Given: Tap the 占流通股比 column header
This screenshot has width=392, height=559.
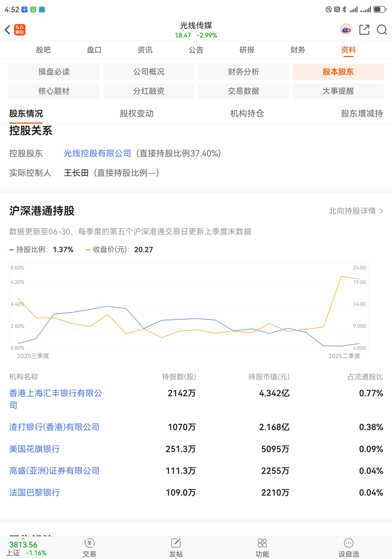Looking at the screenshot, I should (x=365, y=377).
